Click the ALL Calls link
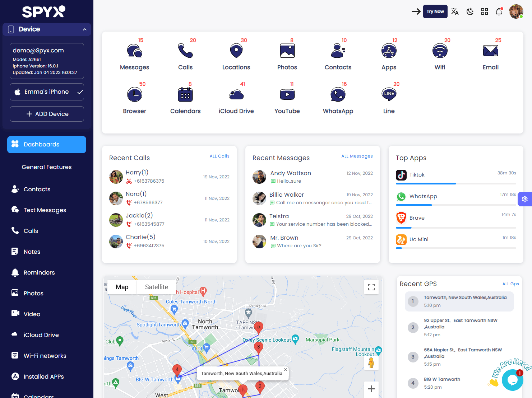This screenshot has width=532, height=398. pyautogui.click(x=219, y=156)
